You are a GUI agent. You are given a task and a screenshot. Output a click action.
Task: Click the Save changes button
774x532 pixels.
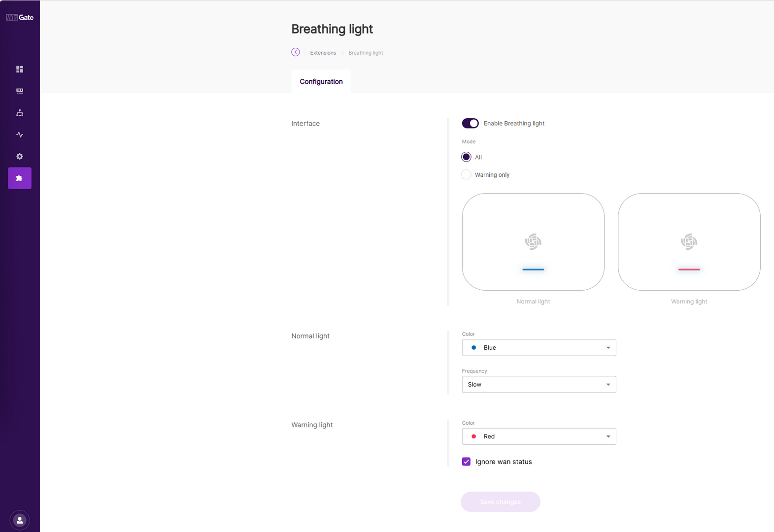click(501, 502)
